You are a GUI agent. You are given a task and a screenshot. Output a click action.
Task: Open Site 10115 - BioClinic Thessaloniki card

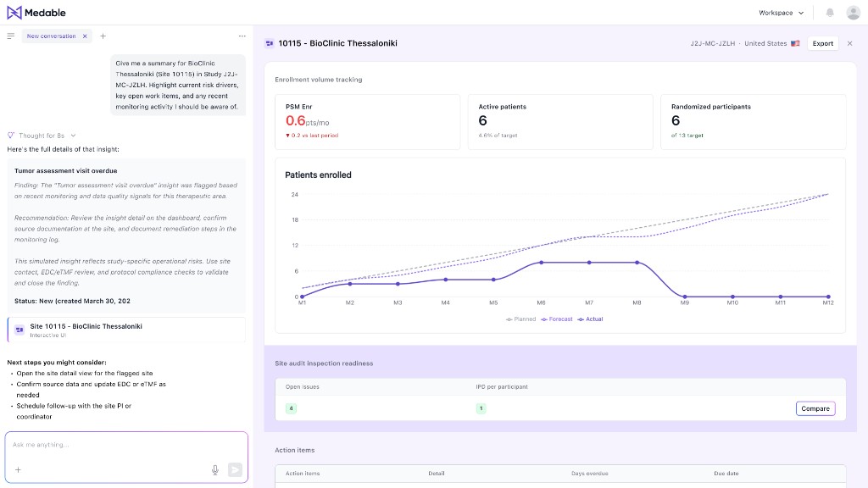tap(127, 330)
